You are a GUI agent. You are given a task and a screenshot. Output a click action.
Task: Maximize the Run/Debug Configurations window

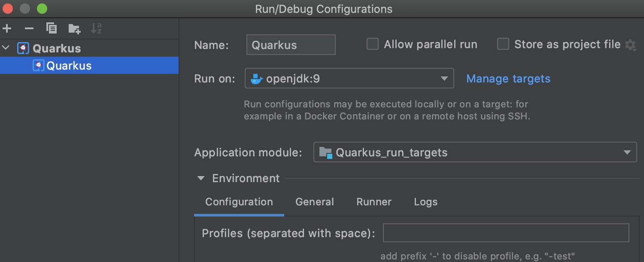pyautogui.click(x=42, y=9)
